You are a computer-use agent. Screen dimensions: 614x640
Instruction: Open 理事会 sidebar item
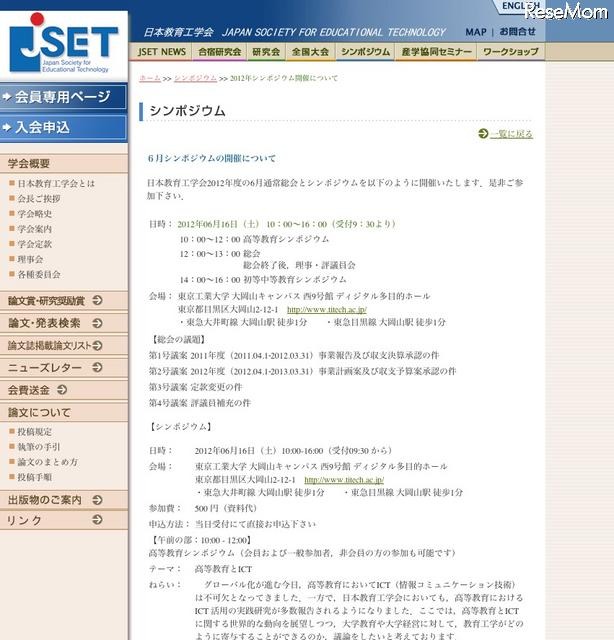[x=30, y=259]
